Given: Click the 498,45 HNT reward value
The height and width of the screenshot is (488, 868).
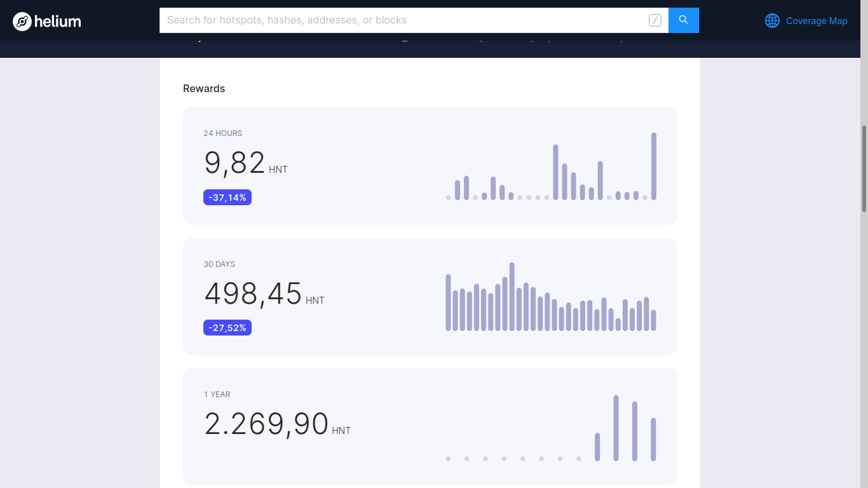Looking at the screenshot, I should pos(253,294).
